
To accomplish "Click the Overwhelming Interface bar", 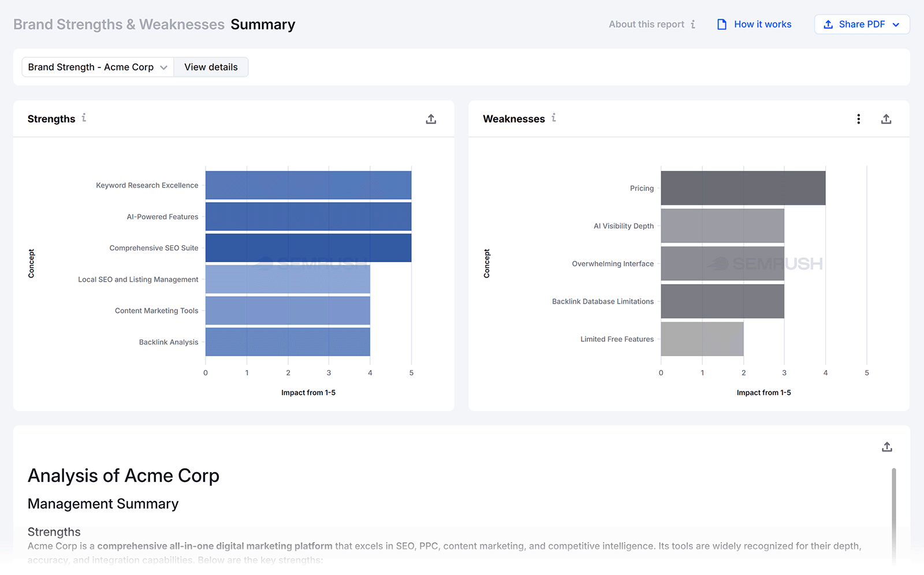I will tap(722, 264).
